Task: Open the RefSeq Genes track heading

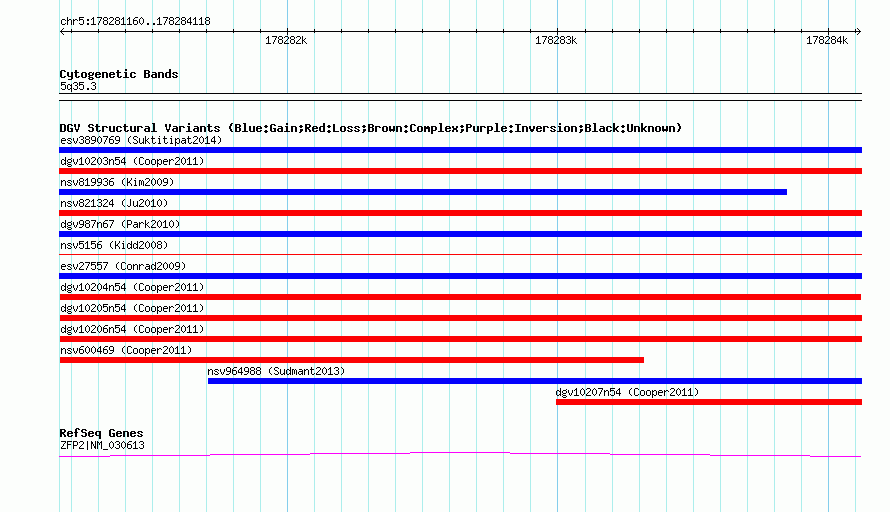Action: (x=101, y=433)
